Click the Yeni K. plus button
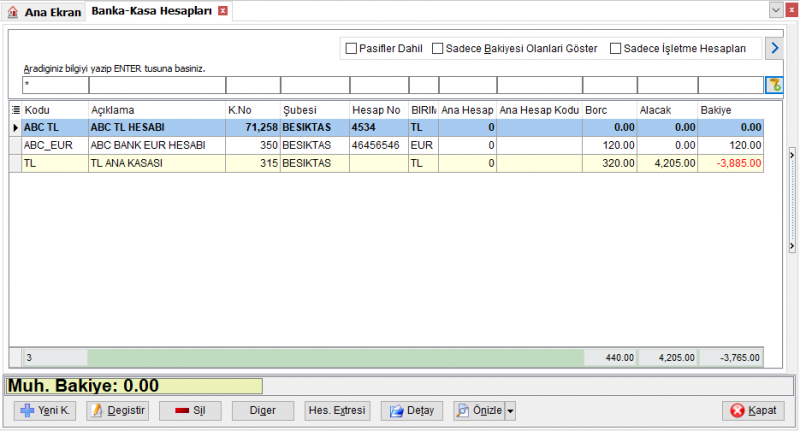The height and width of the screenshot is (431, 800). click(45, 410)
